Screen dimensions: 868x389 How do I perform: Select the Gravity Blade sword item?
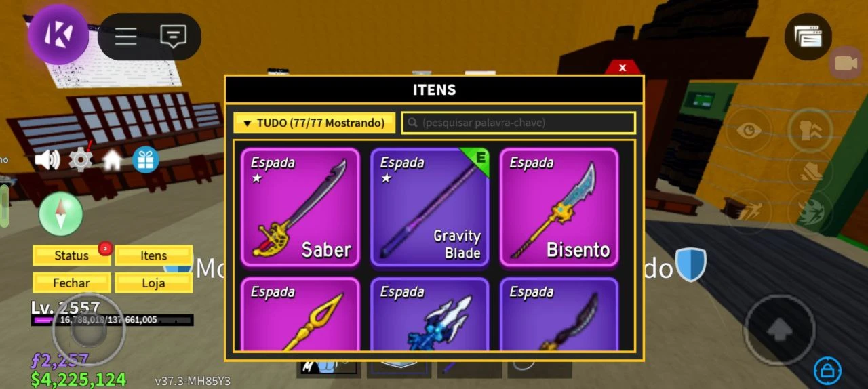point(430,207)
